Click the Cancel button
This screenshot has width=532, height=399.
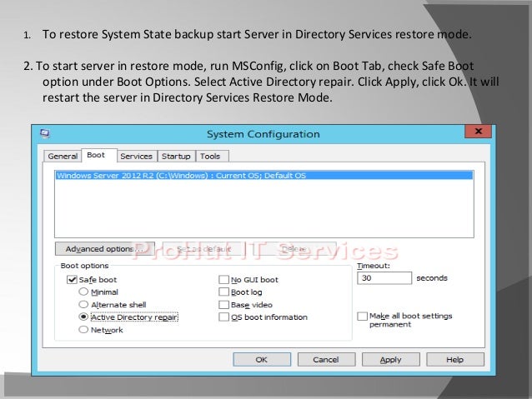tap(326, 359)
